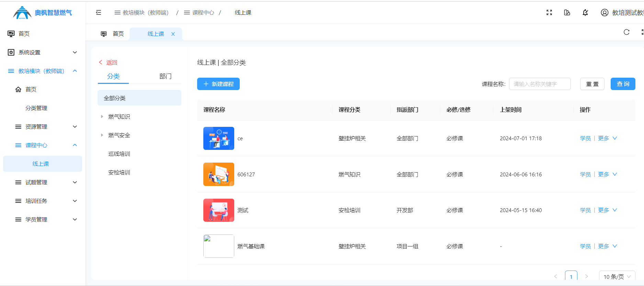Click the 首页 monitor icon in sidebar
Image resolution: width=644 pixels, height=286 pixels.
[11, 34]
